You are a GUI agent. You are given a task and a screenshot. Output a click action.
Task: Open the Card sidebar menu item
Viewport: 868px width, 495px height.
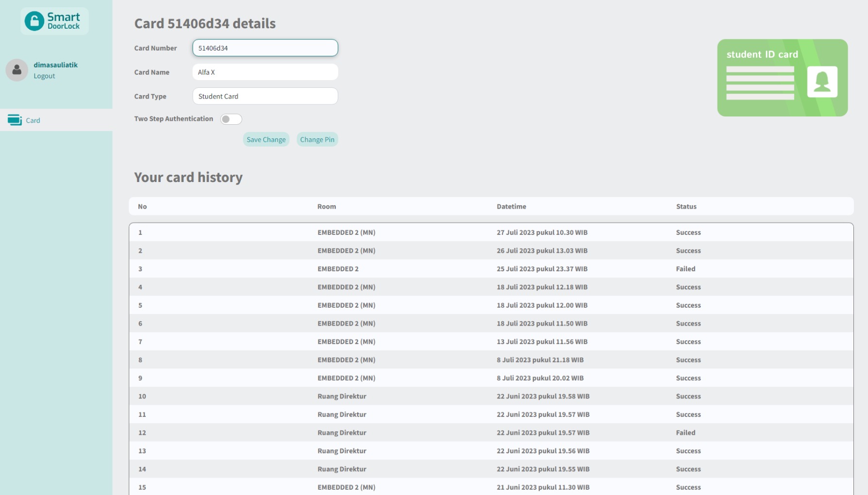point(56,120)
